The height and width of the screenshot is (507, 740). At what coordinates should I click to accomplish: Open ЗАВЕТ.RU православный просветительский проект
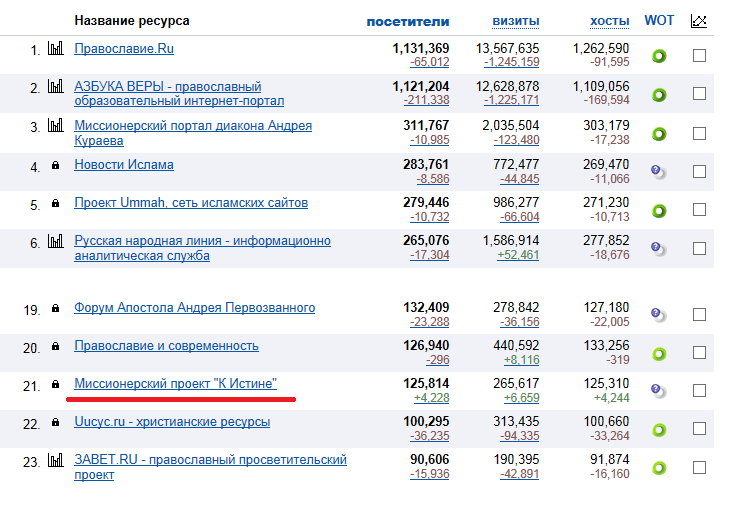click(210, 467)
